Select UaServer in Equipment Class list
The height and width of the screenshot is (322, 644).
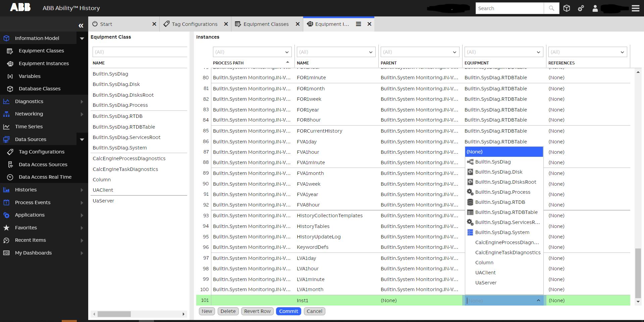tap(103, 201)
